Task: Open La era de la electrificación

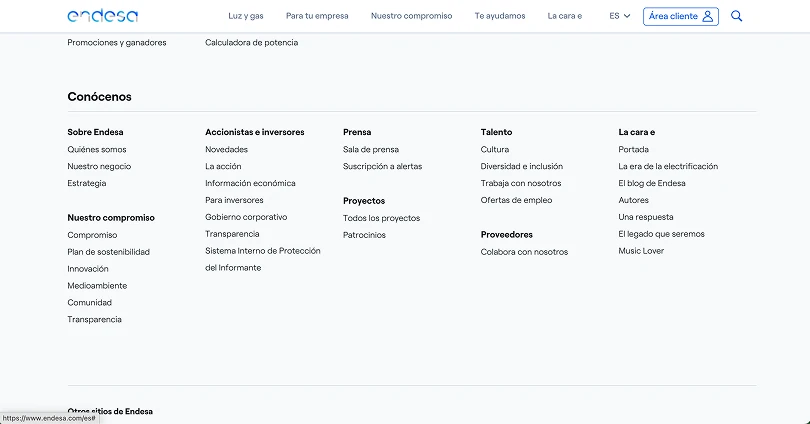Action: (668, 166)
